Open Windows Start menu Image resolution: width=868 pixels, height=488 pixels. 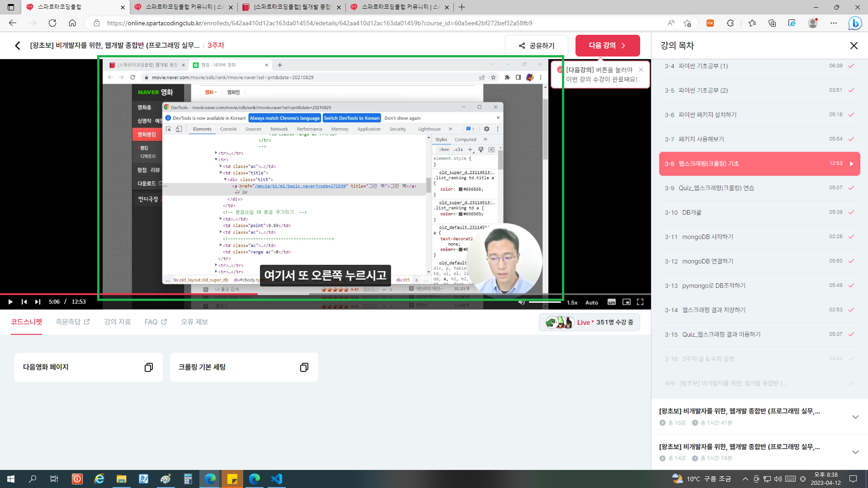coord(11,479)
